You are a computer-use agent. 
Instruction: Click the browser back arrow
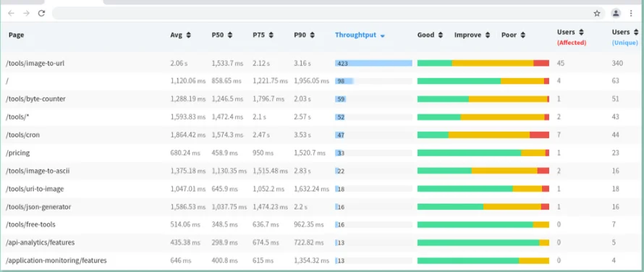pos(11,13)
